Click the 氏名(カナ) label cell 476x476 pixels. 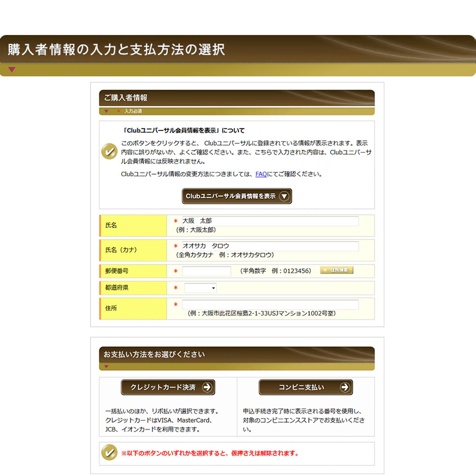(x=133, y=250)
